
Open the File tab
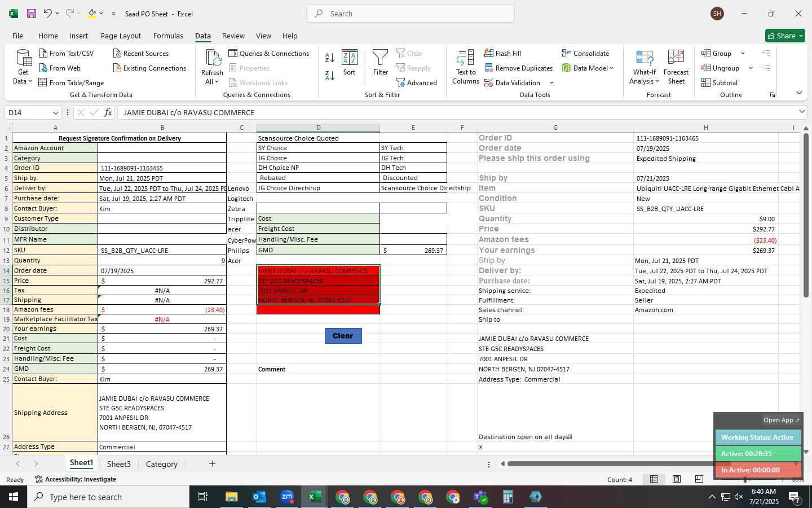pos(17,36)
